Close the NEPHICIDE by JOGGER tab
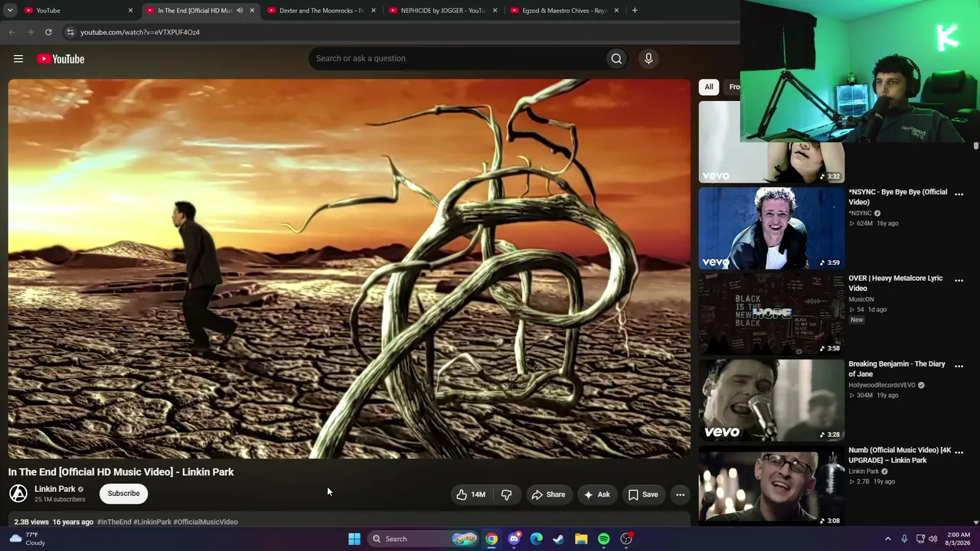 (495, 11)
